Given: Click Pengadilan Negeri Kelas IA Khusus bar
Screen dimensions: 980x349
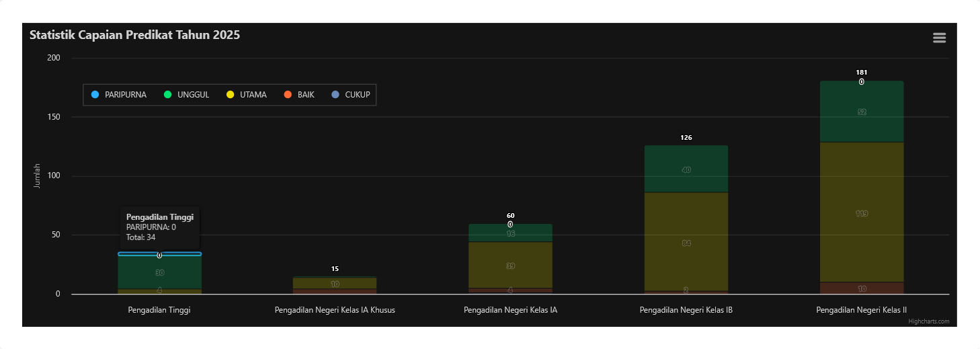Looking at the screenshot, I should [335, 284].
